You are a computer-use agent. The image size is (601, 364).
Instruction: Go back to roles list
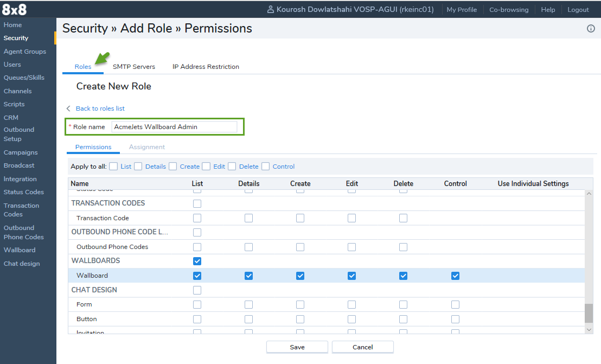pos(100,108)
